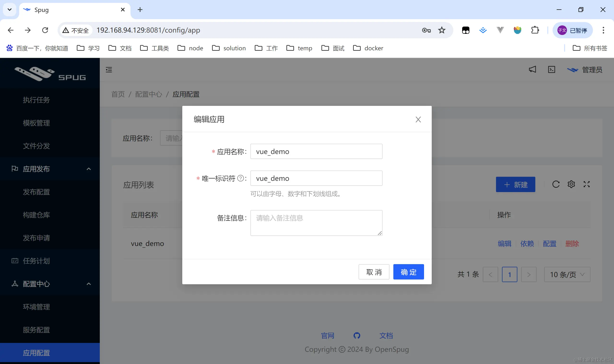The height and width of the screenshot is (364, 614).
Task: Click the help question mark beside 唯一标识符
Action: point(241,178)
